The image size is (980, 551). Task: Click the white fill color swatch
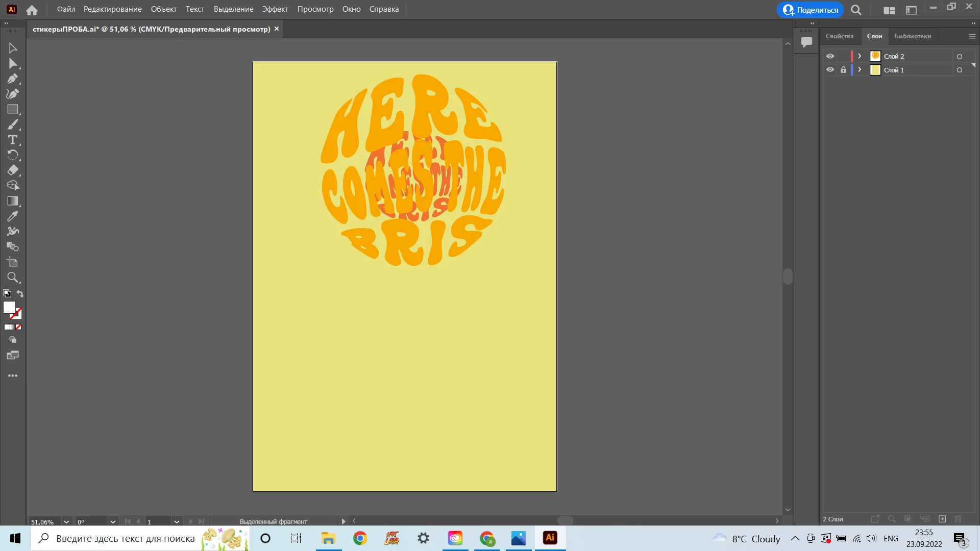(x=9, y=307)
